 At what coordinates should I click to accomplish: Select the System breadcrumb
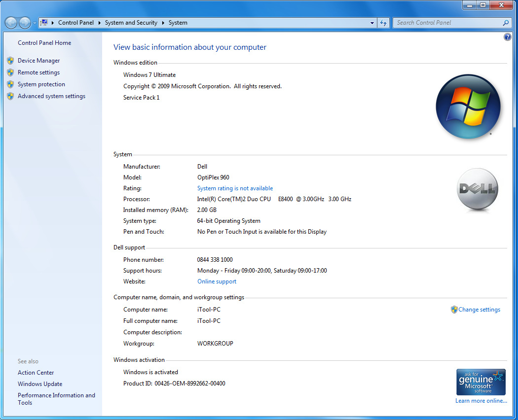click(178, 23)
